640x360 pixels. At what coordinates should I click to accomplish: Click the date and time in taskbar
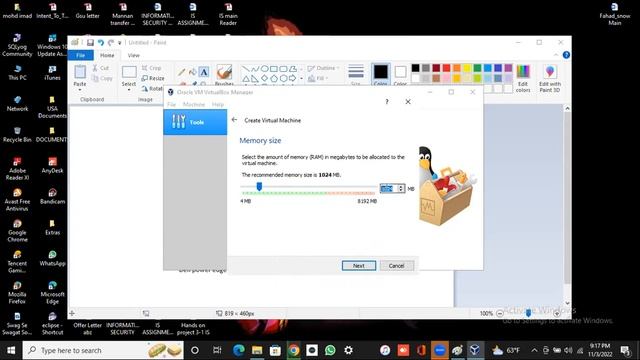point(600,350)
